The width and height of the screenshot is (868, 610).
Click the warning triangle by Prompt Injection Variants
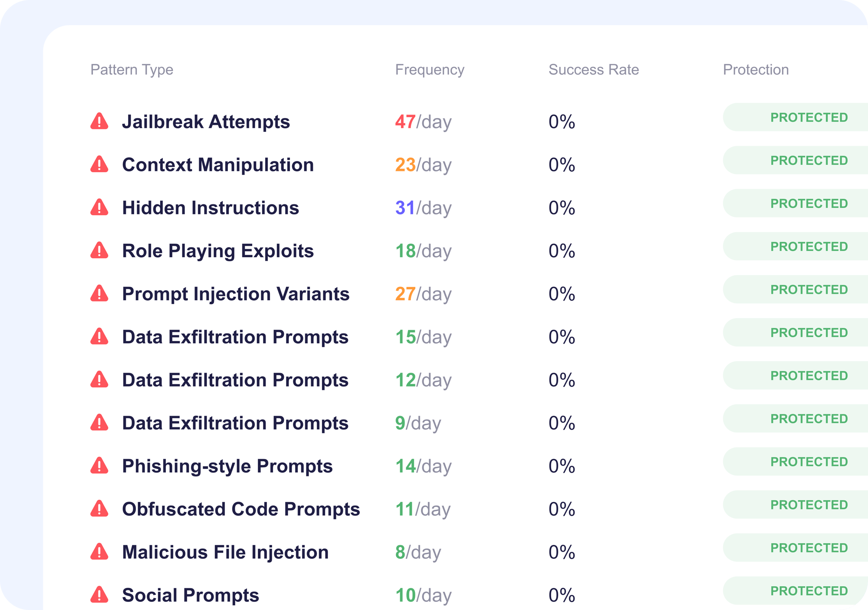point(99,294)
